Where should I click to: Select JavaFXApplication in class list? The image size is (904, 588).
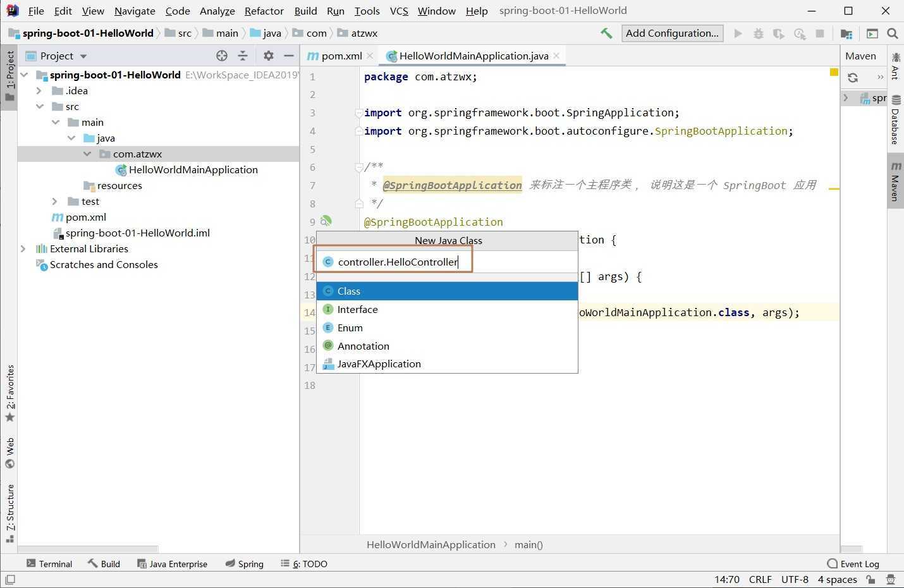tap(447, 364)
